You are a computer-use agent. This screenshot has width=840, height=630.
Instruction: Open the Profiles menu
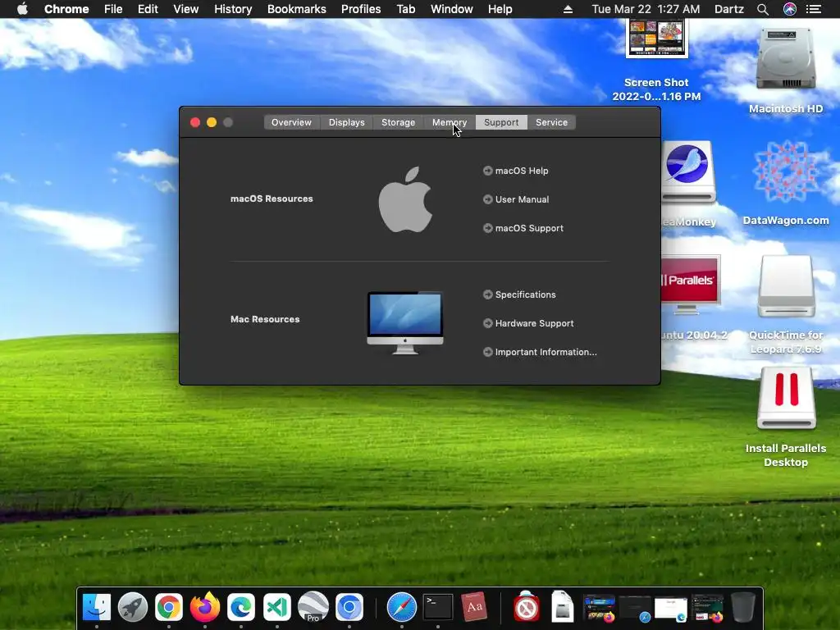[x=361, y=9]
